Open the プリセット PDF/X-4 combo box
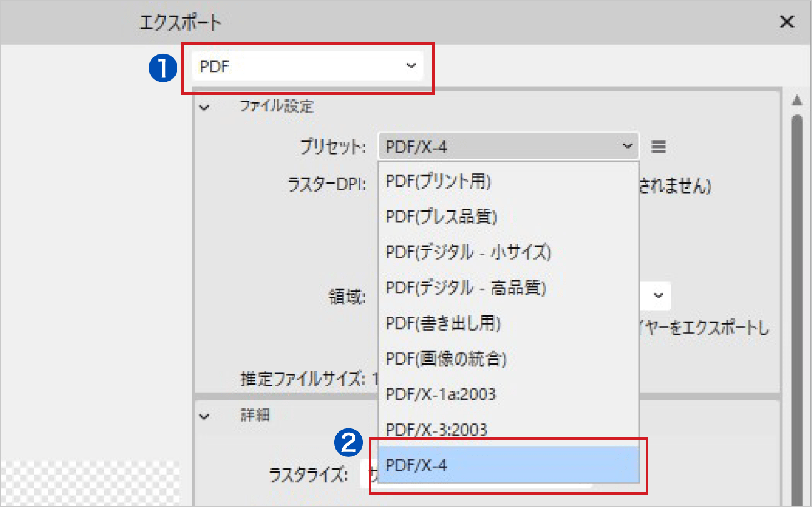Image resolution: width=812 pixels, height=507 pixels. point(508,147)
